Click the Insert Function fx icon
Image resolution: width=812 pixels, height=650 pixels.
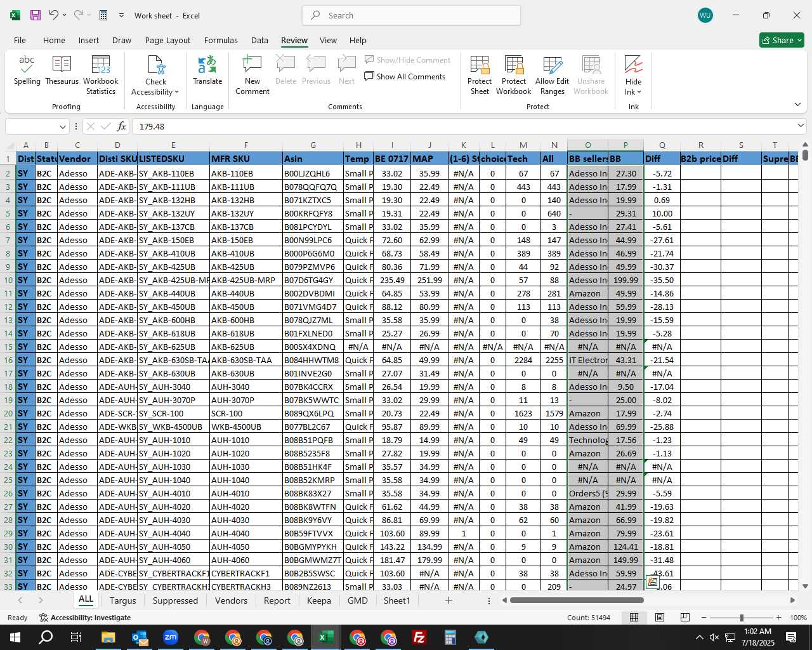coord(122,126)
